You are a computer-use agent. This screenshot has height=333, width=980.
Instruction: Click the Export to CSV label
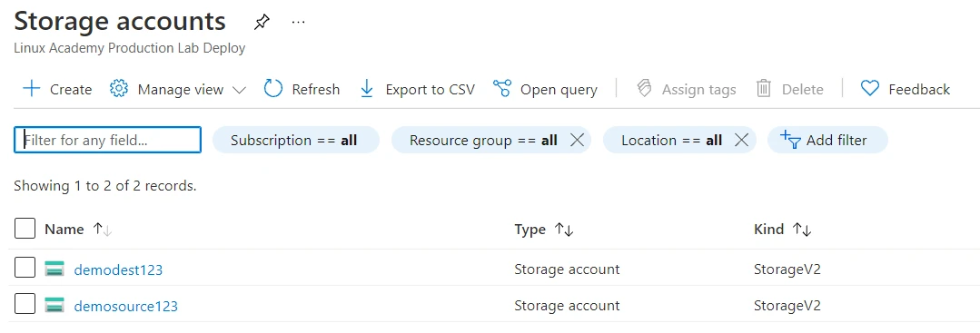tap(430, 89)
